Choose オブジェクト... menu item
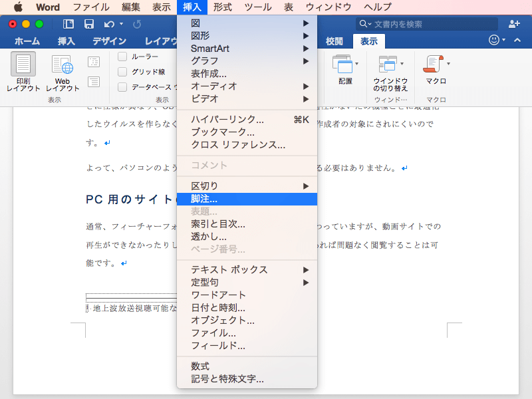532x399 pixels. coord(247,321)
